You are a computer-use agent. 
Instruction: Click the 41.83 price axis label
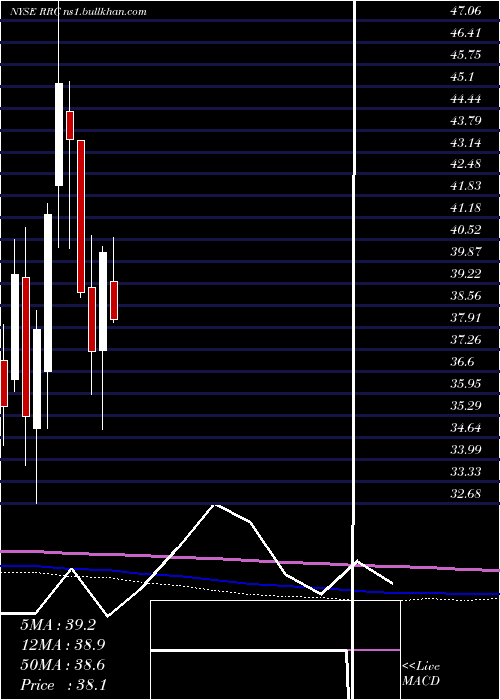[x=466, y=186]
